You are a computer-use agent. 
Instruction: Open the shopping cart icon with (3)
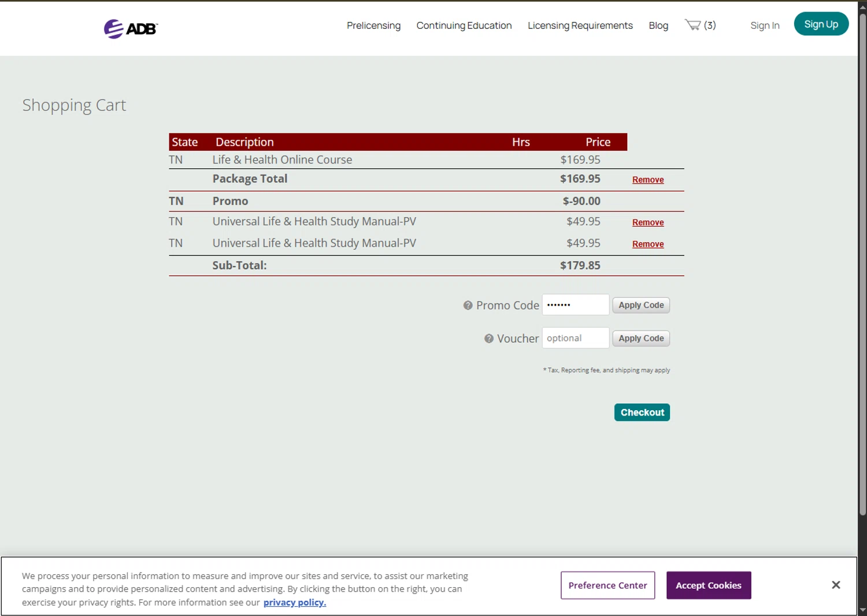700,25
